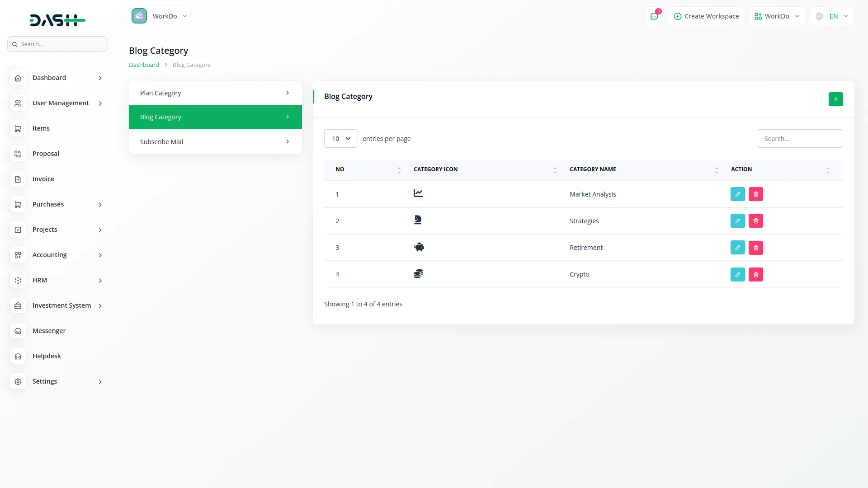Click the edit icon for Retirement row

click(737, 248)
